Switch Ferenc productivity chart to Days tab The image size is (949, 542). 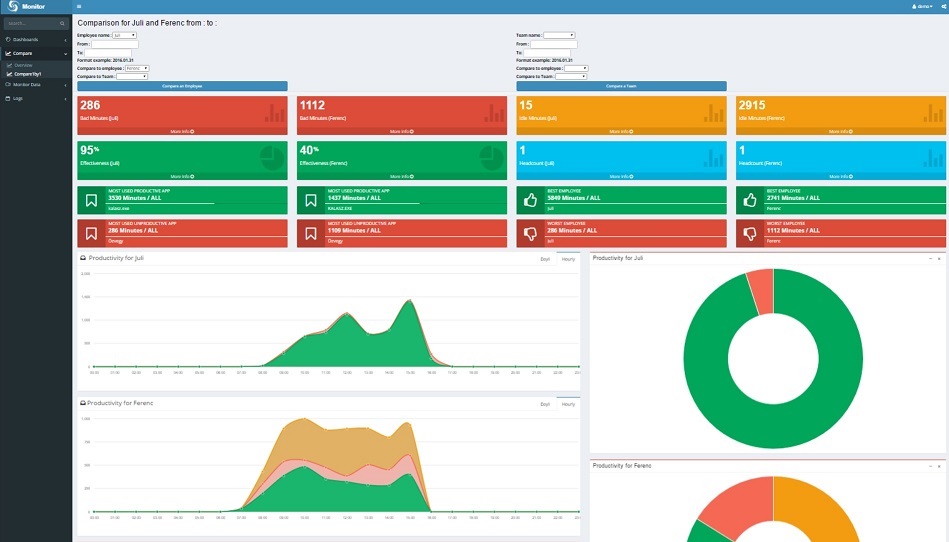[x=545, y=404]
